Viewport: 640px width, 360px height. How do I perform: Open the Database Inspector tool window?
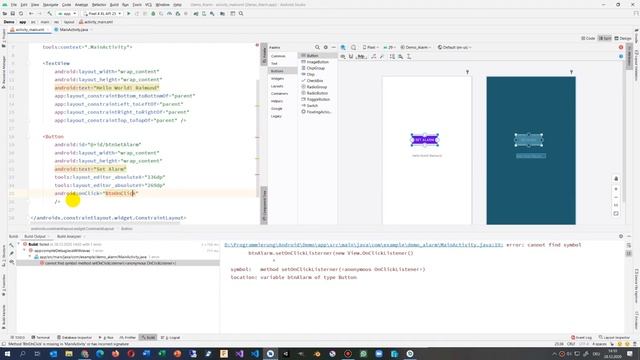(x=74, y=338)
